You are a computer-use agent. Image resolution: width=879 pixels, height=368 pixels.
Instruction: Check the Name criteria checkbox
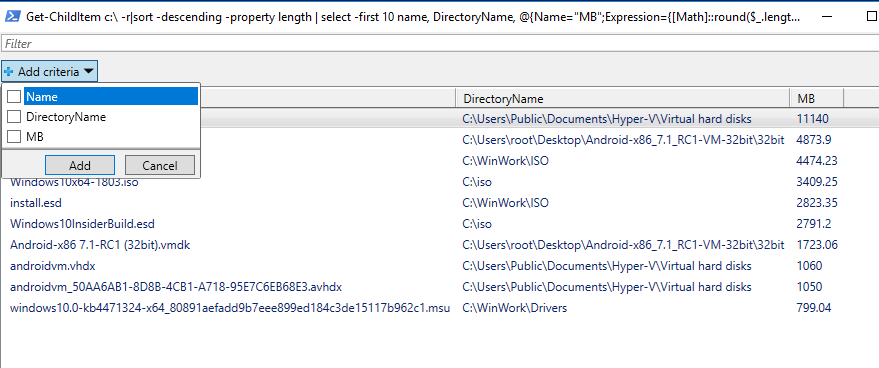point(15,96)
